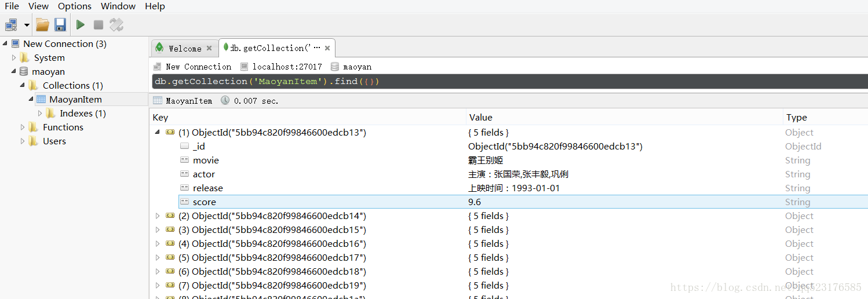
Task: Click inside the query text field
Action: [x=521, y=82]
